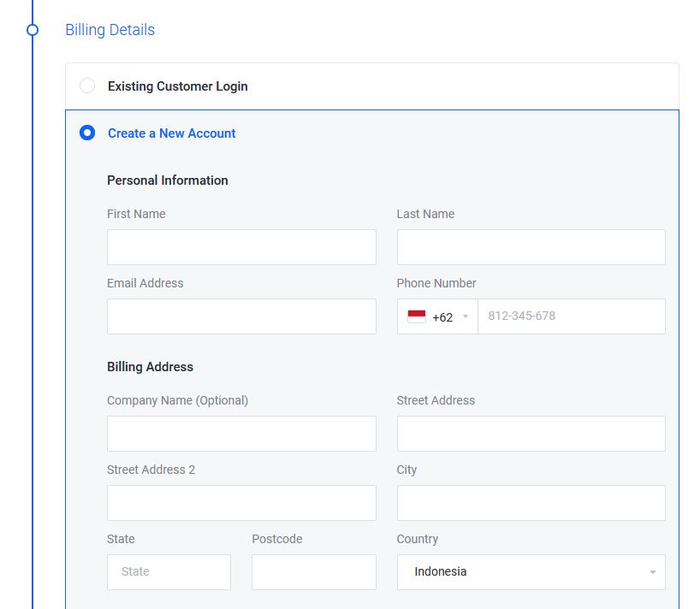Screen dimensions: 700x609
Task: Select the Existing Customer Login option
Action: click(x=86, y=86)
